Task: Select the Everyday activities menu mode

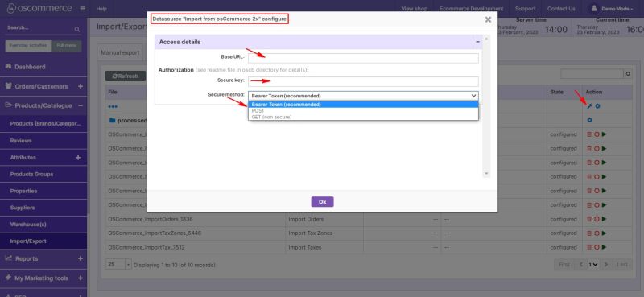Action: [28, 46]
